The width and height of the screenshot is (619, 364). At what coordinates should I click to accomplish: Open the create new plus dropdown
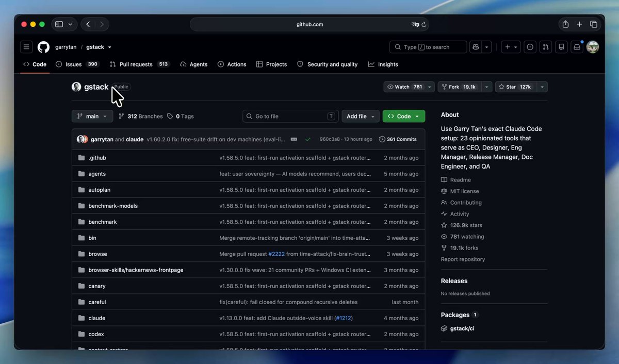pos(512,47)
